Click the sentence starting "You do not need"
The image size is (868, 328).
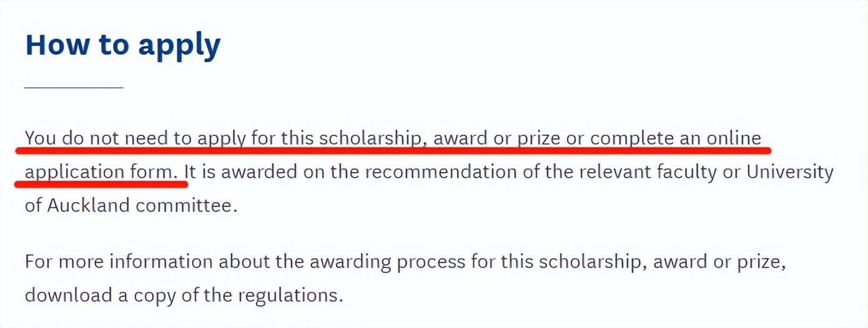pyautogui.click(x=393, y=154)
